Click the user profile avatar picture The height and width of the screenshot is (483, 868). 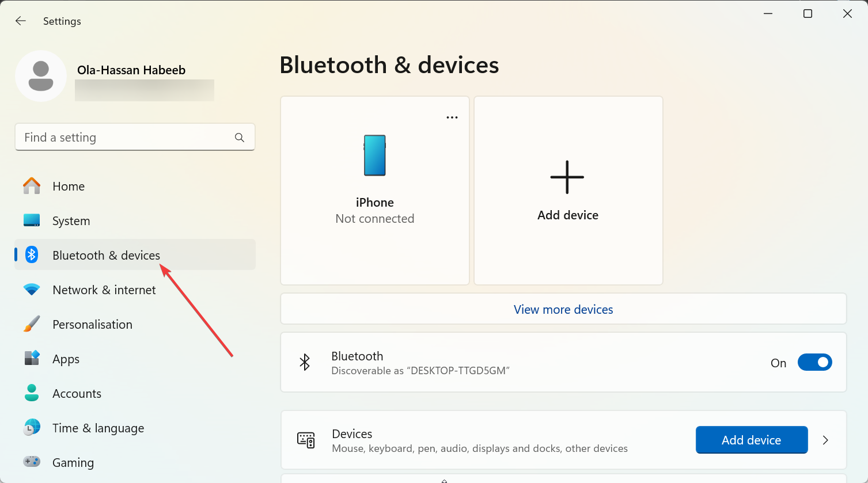click(x=41, y=76)
